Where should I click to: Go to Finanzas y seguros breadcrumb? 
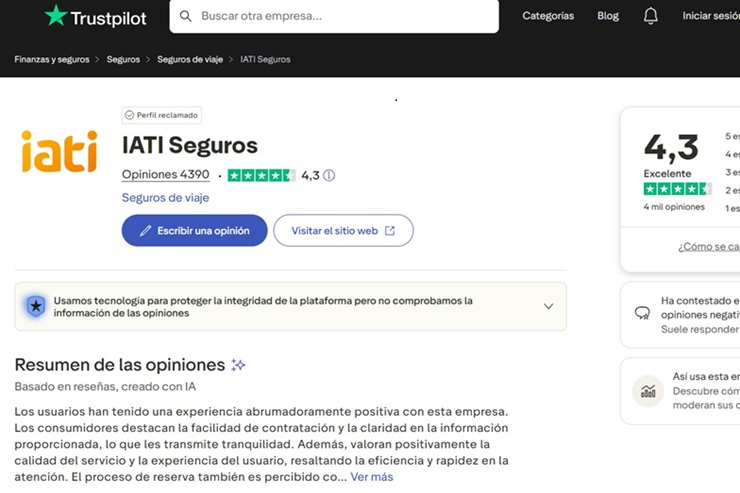52,59
